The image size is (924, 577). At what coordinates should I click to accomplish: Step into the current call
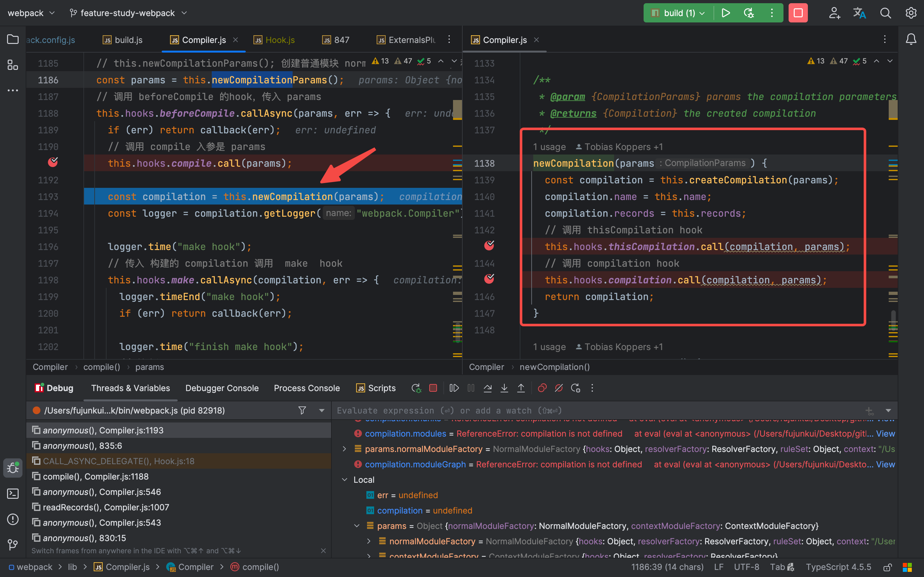[504, 388]
